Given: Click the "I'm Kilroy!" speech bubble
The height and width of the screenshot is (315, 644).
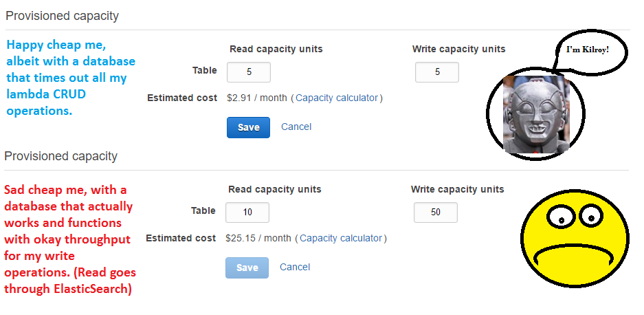Looking at the screenshot, I should (x=587, y=50).
